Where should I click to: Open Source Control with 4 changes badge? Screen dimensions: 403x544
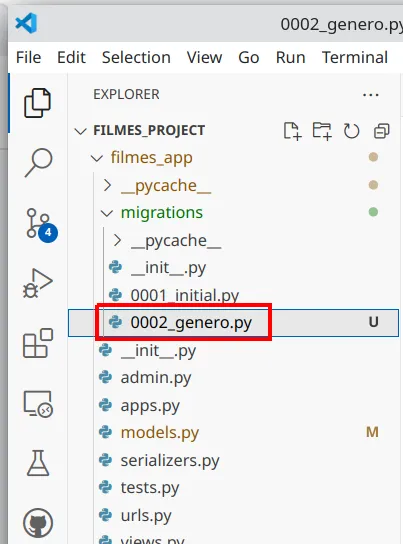click(x=42, y=225)
